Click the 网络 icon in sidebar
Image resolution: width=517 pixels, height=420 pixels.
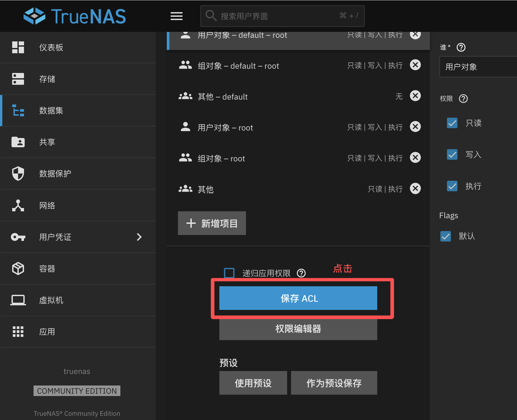(x=18, y=205)
